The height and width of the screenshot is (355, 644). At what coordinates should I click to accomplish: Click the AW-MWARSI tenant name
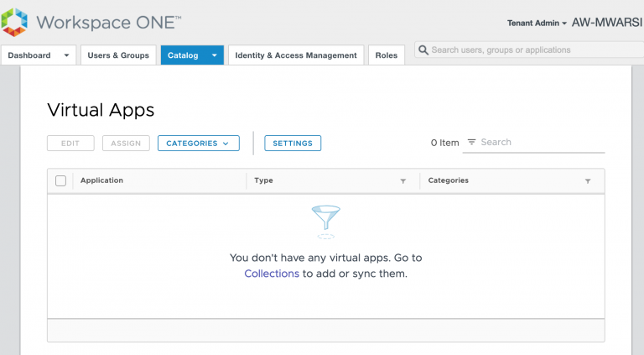pyautogui.click(x=607, y=22)
